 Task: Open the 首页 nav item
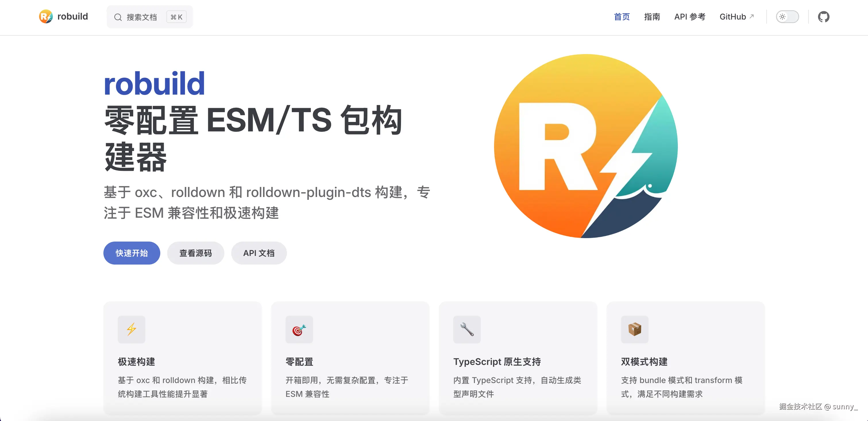point(622,17)
